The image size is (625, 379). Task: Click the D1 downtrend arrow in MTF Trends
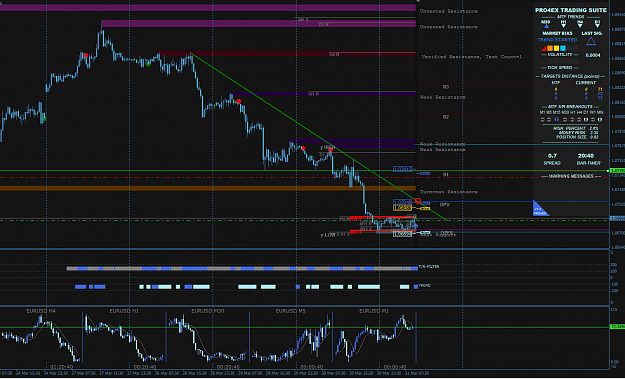[x=597, y=26]
